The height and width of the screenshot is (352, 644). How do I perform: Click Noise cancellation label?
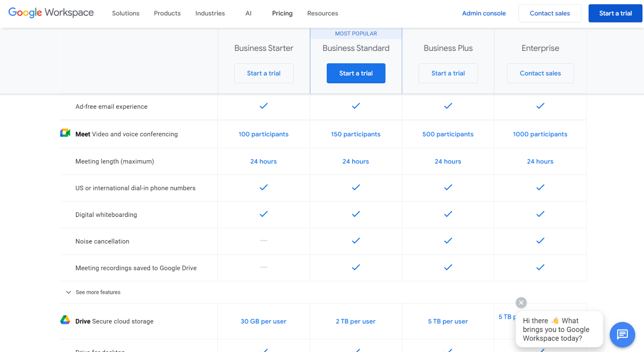click(x=102, y=241)
